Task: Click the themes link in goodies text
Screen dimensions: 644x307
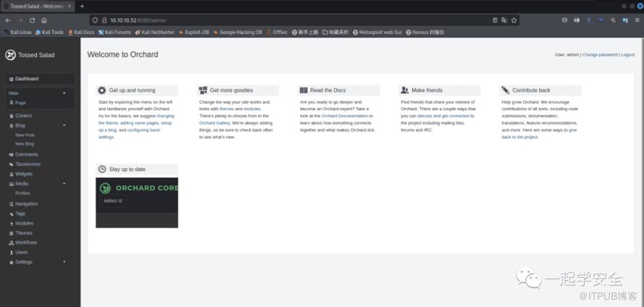Action: [227, 109]
